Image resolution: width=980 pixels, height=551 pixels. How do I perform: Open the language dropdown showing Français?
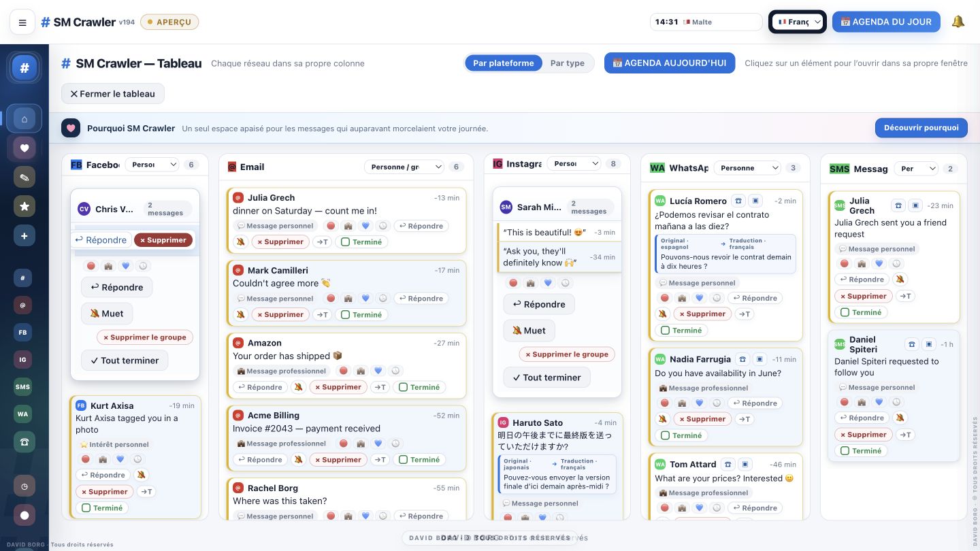[x=798, y=22]
